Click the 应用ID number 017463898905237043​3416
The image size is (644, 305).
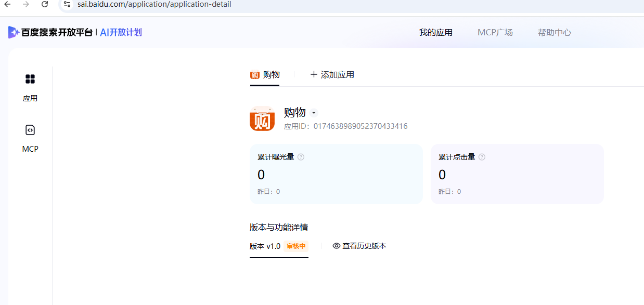[360, 126]
